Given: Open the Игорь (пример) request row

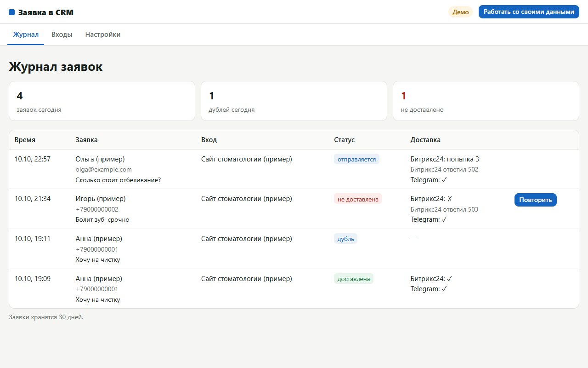Looking at the screenshot, I should coord(294,209).
